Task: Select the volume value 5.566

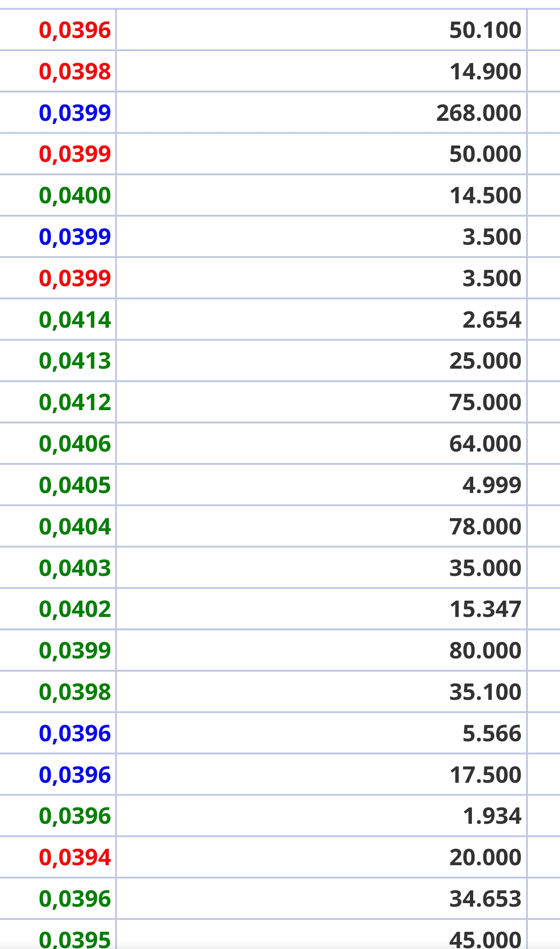Action: [x=492, y=733]
